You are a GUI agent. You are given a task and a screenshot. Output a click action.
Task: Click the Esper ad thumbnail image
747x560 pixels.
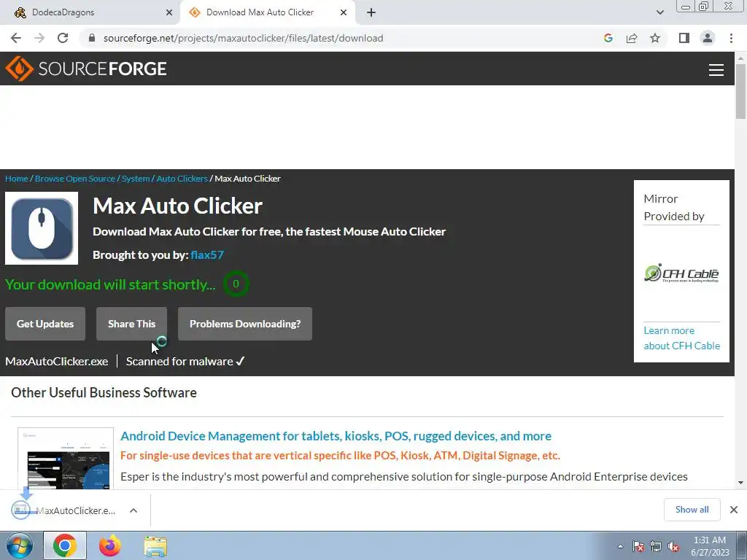(x=66, y=458)
